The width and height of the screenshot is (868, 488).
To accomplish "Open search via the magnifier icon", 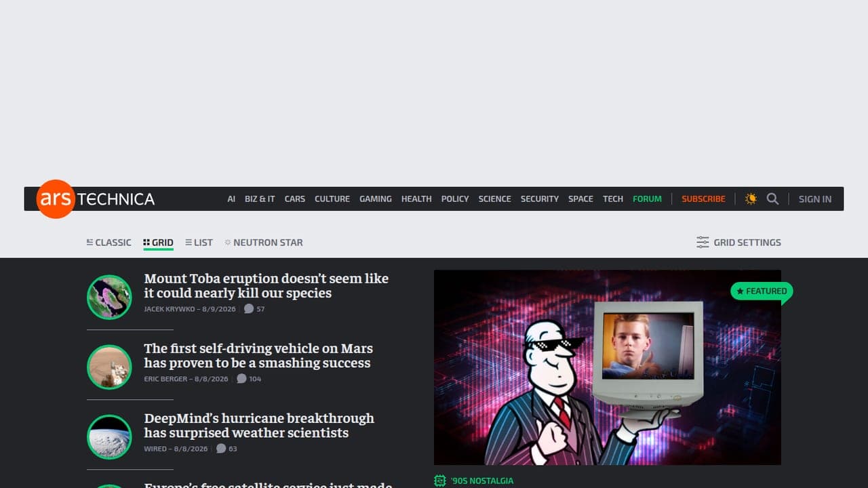I will [772, 199].
